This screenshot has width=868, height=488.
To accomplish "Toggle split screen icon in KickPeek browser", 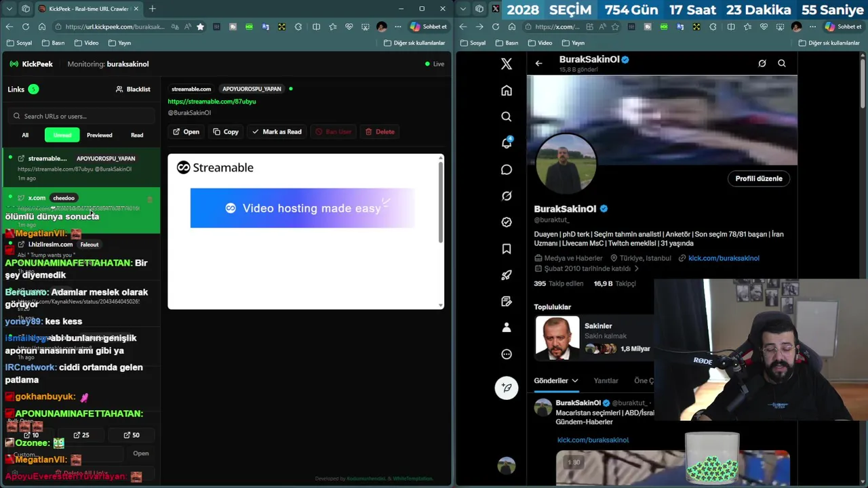I will point(316,26).
